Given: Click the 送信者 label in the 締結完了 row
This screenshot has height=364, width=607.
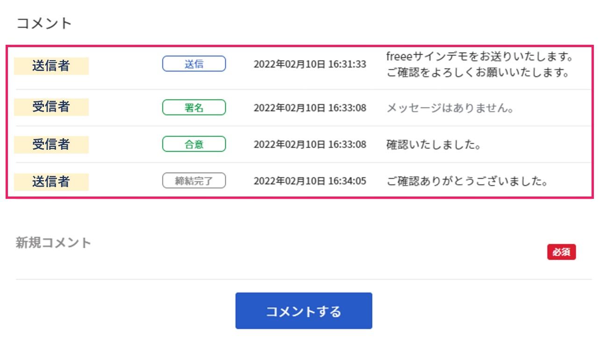Looking at the screenshot, I should 51,182.
